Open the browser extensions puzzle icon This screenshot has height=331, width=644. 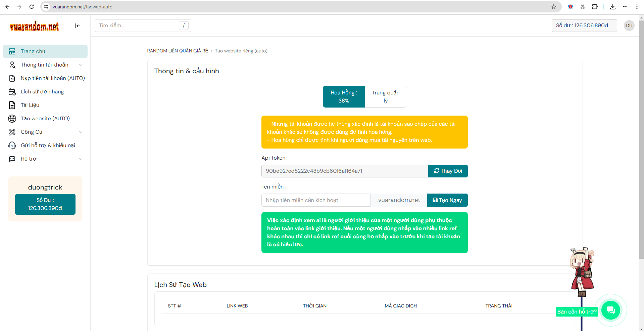coord(595,7)
